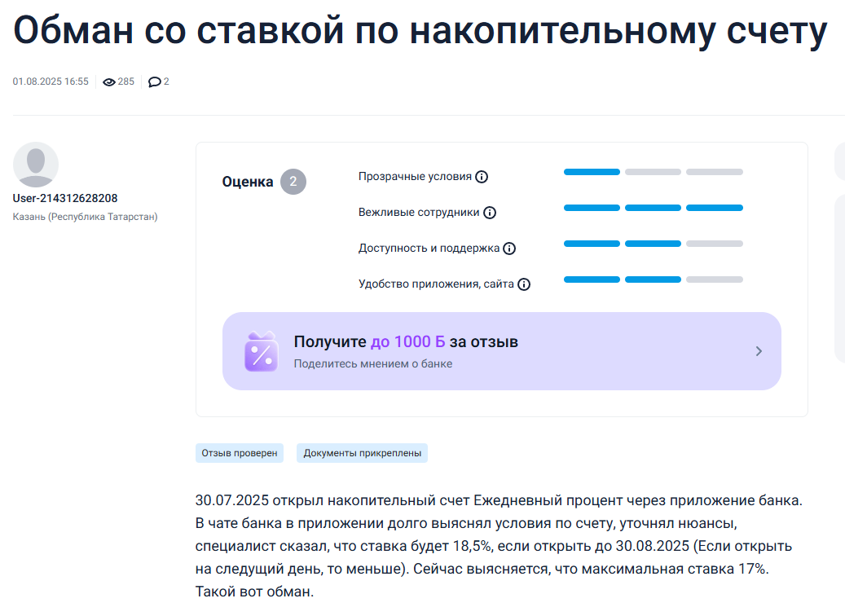Image resolution: width=845 pixels, height=616 pixels.
Task: Click the rating score badge 2
Action: [293, 182]
